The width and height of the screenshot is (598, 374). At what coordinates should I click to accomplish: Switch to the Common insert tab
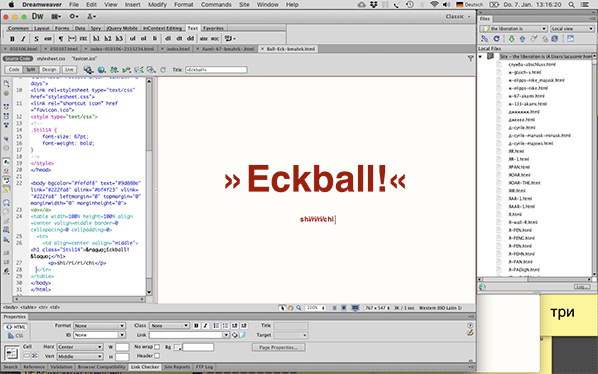coord(18,28)
